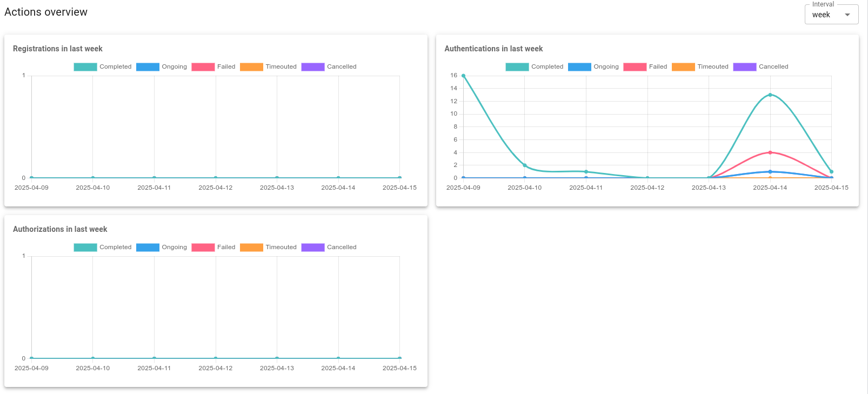
Task: Toggle Completed series in Authentications legend
Action: pos(517,67)
